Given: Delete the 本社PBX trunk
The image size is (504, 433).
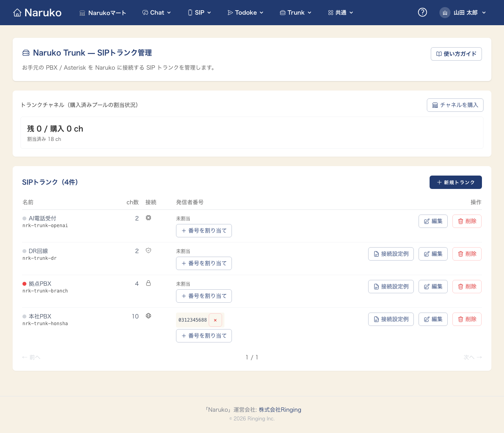Looking at the screenshot, I should (x=467, y=319).
